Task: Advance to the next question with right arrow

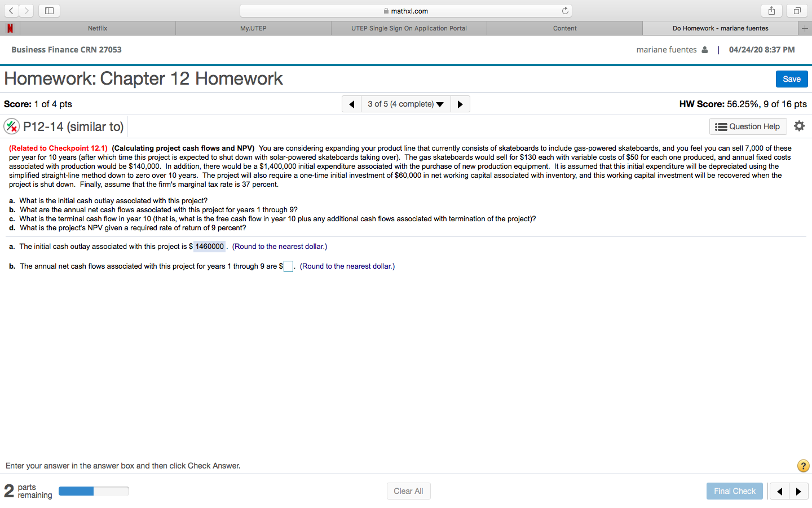Action: click(460, 103)
